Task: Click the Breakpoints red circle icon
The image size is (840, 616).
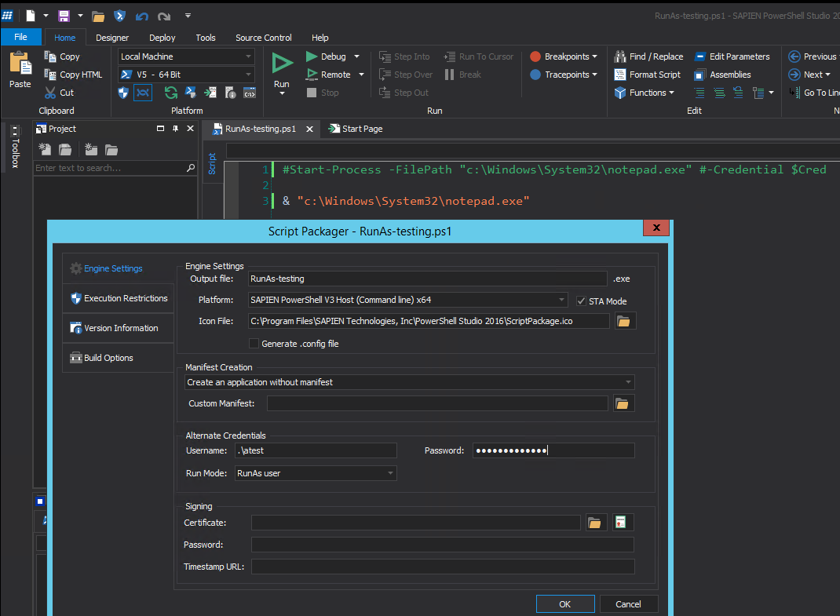Action: 535,56
